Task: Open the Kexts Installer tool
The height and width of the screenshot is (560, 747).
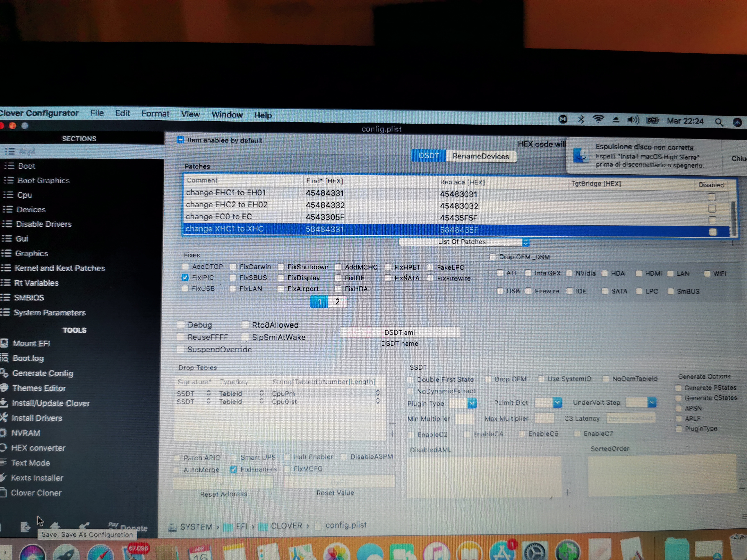Action: 37,478
